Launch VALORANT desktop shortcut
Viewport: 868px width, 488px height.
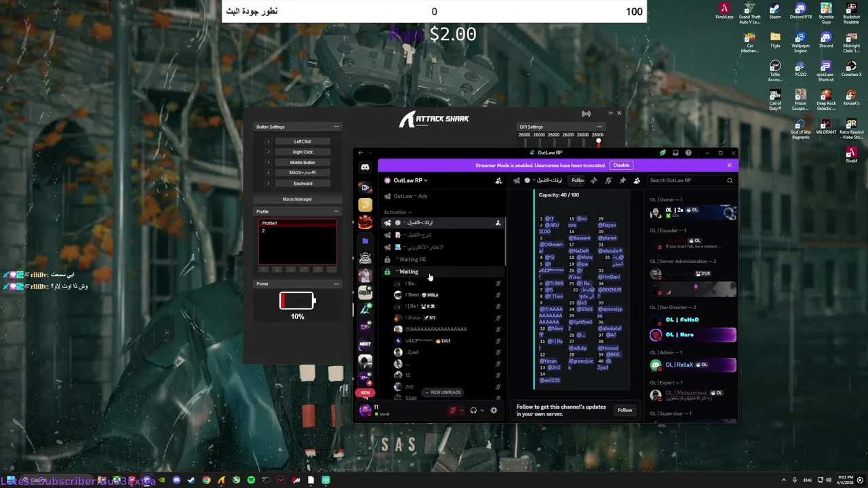826,127
